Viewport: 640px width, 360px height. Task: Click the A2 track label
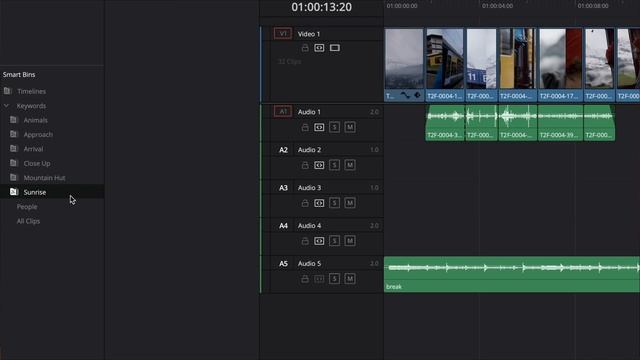283,150
